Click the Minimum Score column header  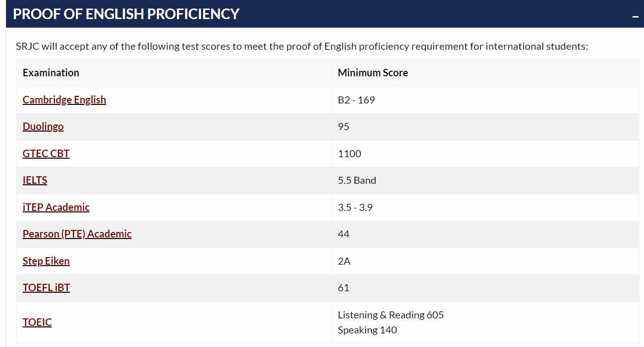(373, 73)
